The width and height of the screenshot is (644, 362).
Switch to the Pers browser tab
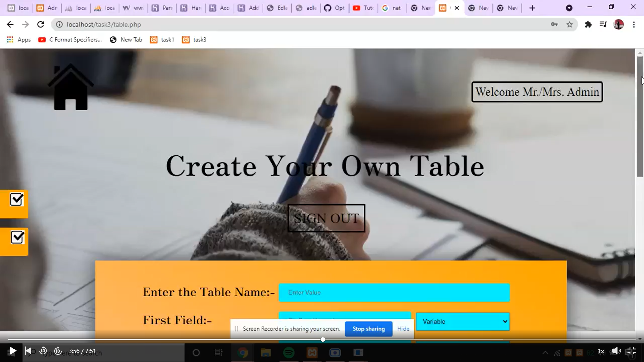pyautogui.click(x=162, y=8)
